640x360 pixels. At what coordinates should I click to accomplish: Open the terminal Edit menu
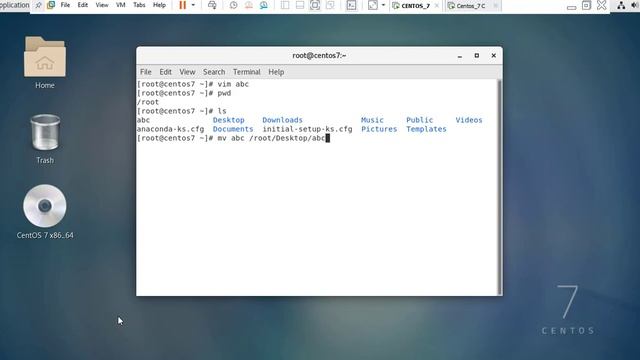[x=165, y=72]
